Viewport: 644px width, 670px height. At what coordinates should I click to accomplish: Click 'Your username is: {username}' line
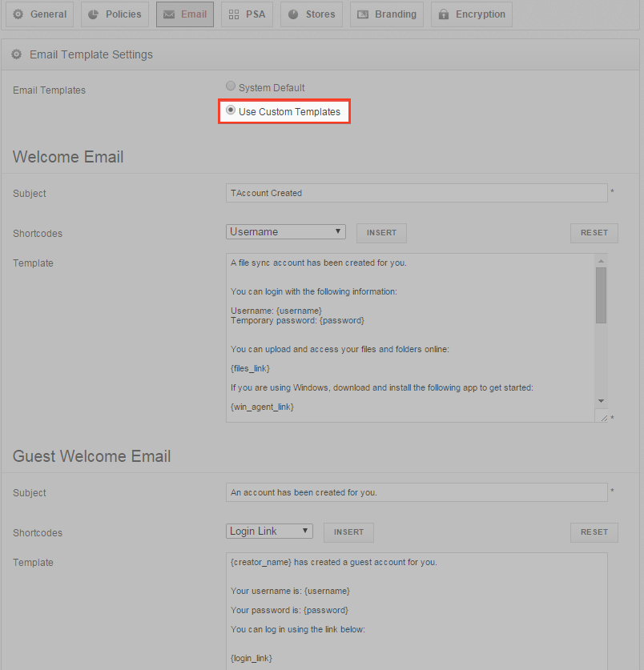tap(290, 591)
